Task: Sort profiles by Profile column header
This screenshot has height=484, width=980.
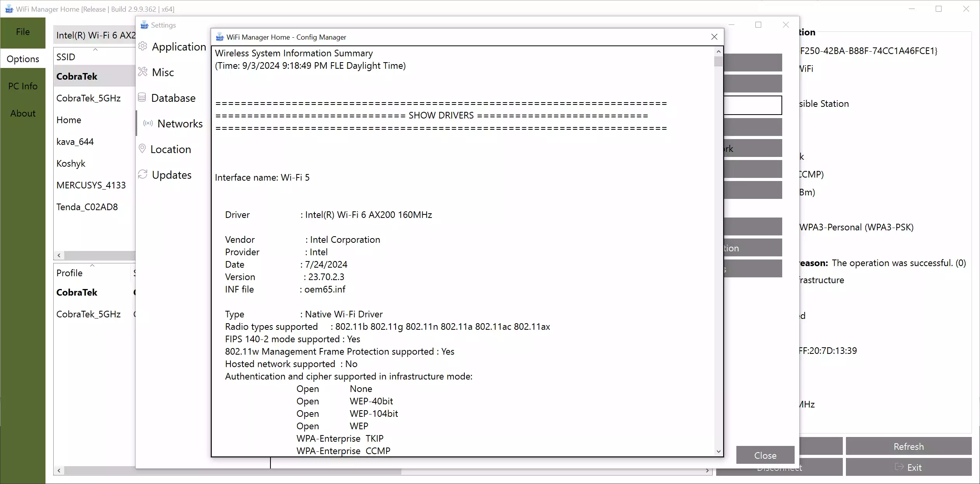Action: click(92, 273)
